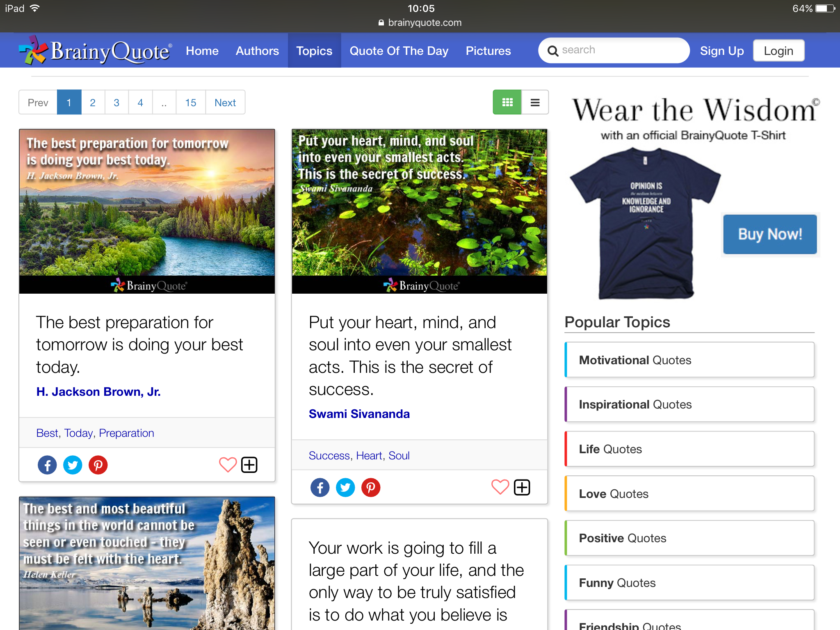This screenshot has width=840, height=630.
Task: Click Buy Now! on the T-shirt ad
Action: [x=769, y=234]
